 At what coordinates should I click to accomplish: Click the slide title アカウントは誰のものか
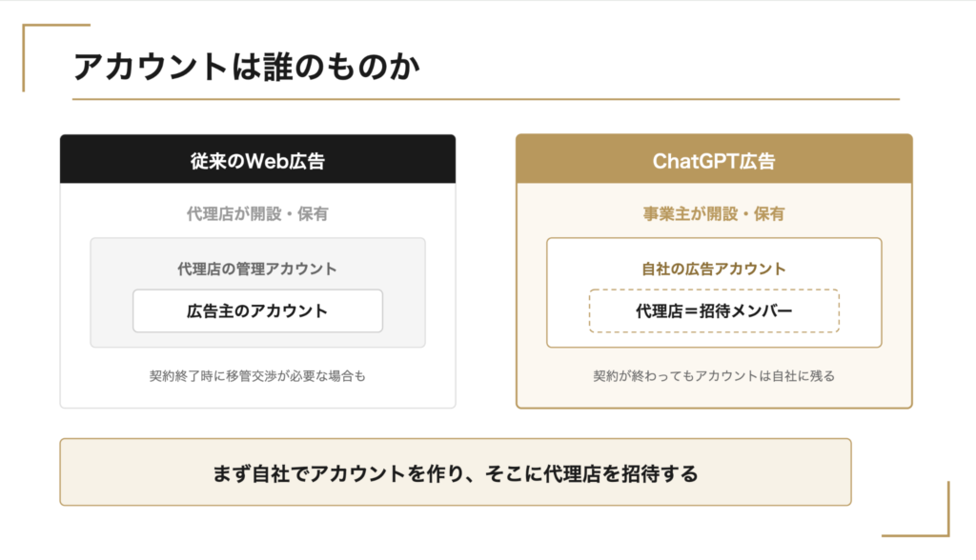[x=247, y=67]
